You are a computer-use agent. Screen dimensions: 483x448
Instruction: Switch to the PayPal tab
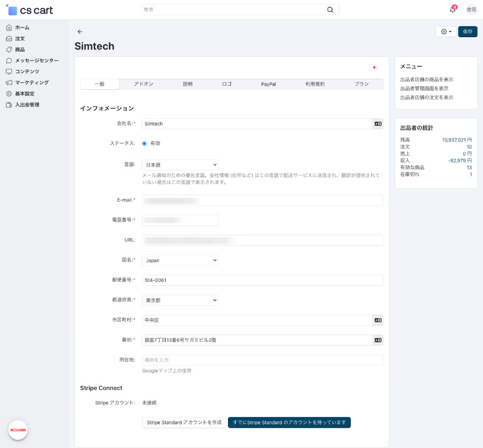(x=269, y=84)
